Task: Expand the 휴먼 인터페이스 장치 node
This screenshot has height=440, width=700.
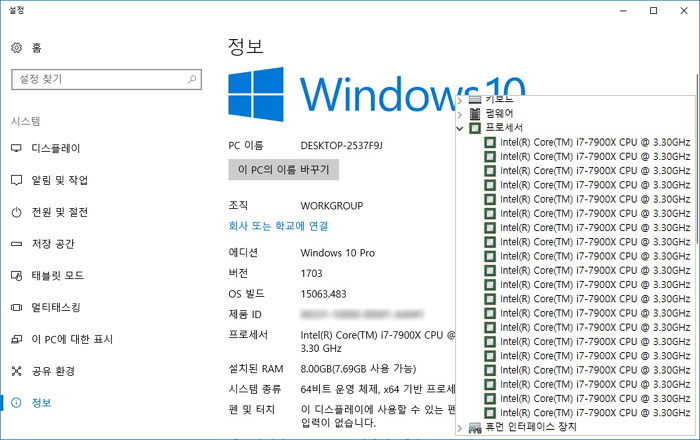Action: point(460,428)
